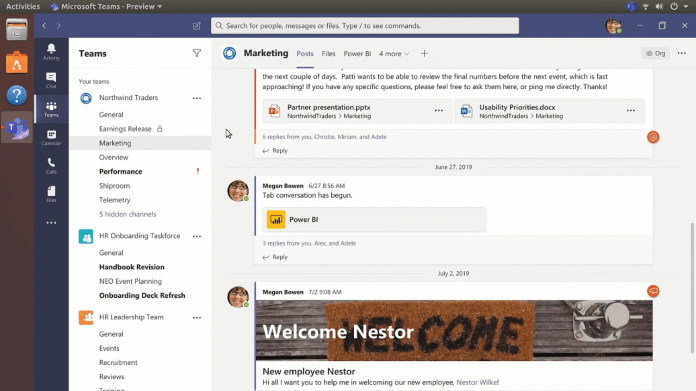The image size is (696, 391).
Task: Select NEO Event Planning channel
Action: coord(130,281)
